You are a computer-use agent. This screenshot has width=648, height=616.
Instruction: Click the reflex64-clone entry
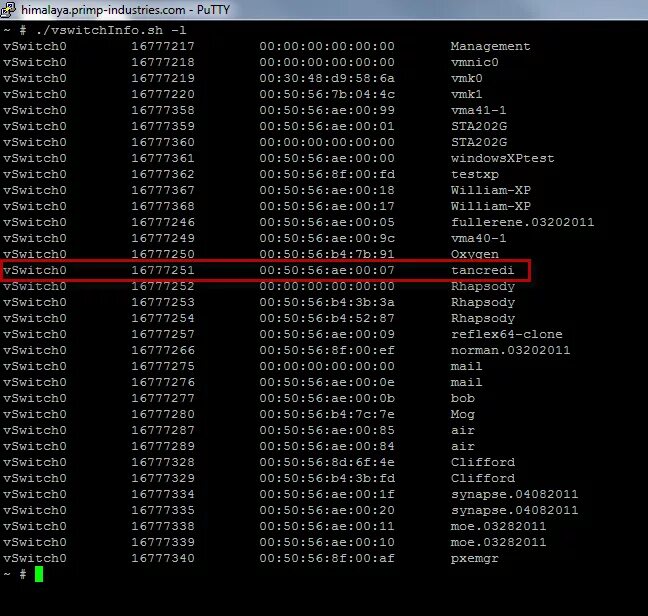click(x=506, y=334)
